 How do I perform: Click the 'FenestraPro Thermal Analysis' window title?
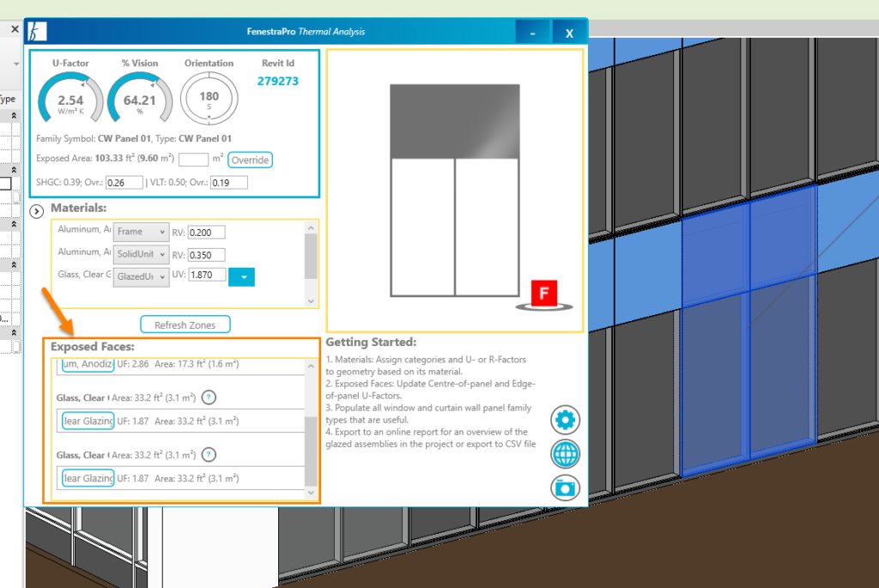[306, 32]
